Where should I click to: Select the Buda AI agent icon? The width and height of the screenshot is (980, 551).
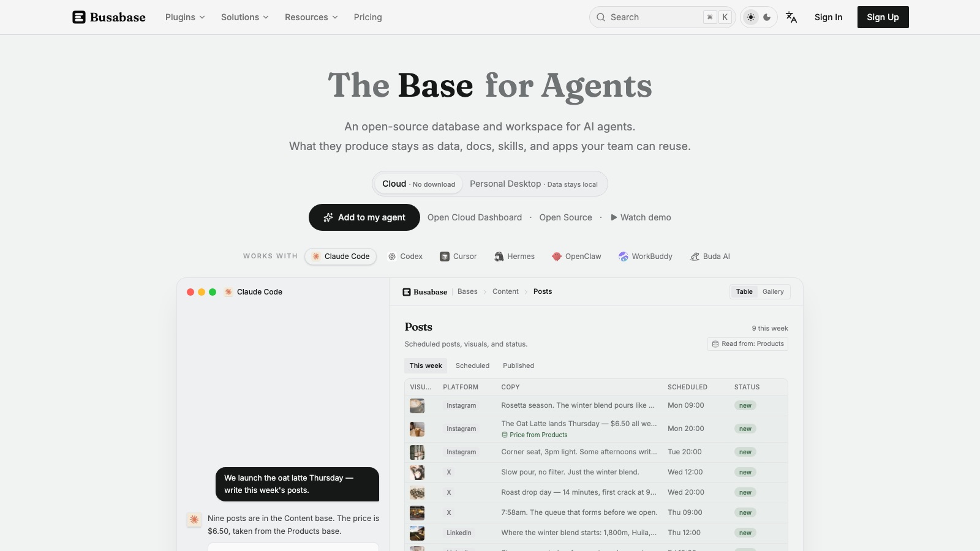[x=695, y=257]
